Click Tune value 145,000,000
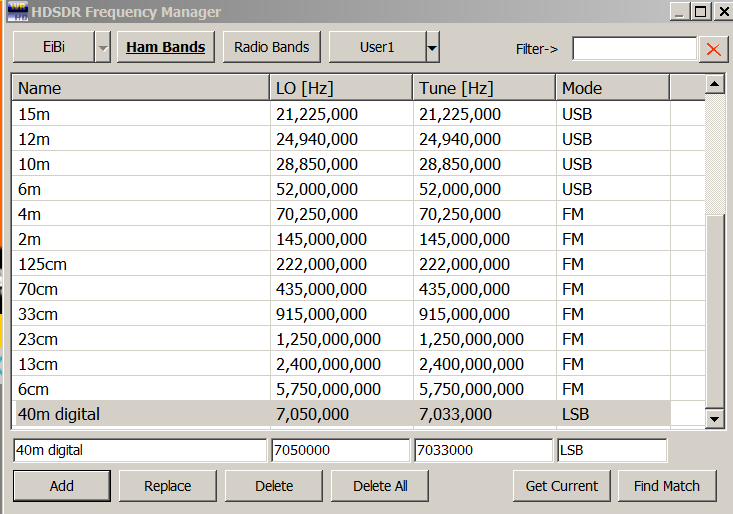 coord(464,239)
